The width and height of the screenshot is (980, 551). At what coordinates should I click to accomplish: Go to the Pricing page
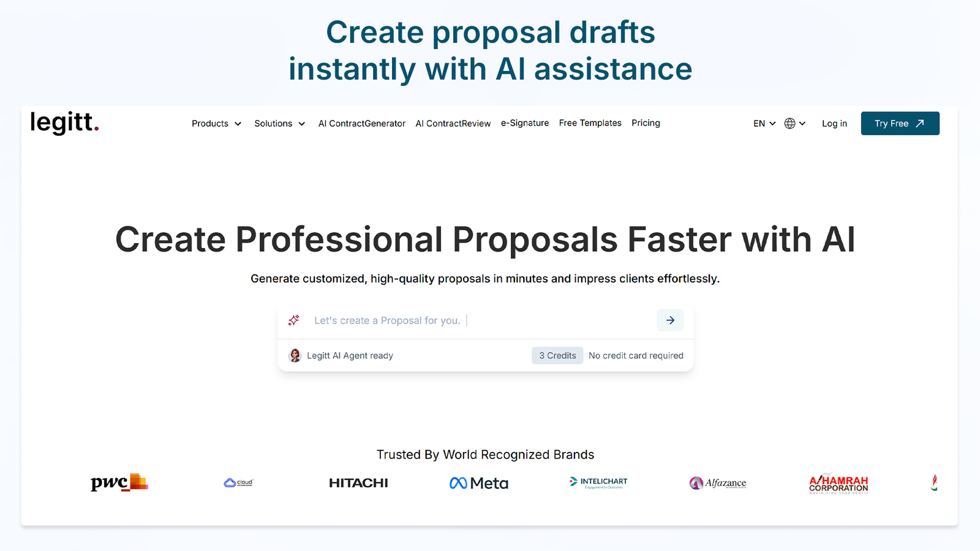click(x=646, y=123)
